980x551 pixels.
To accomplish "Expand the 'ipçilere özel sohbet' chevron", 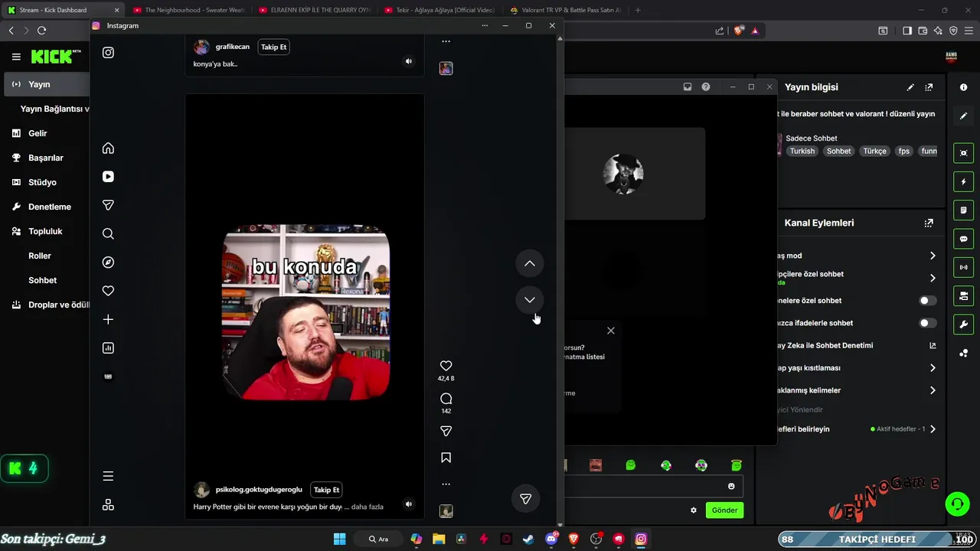I will [933, 278].
